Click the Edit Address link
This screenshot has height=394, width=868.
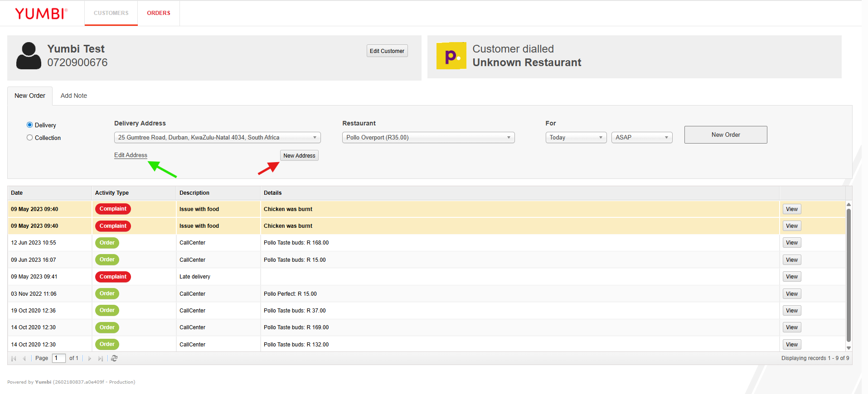[x=131, y=155]
